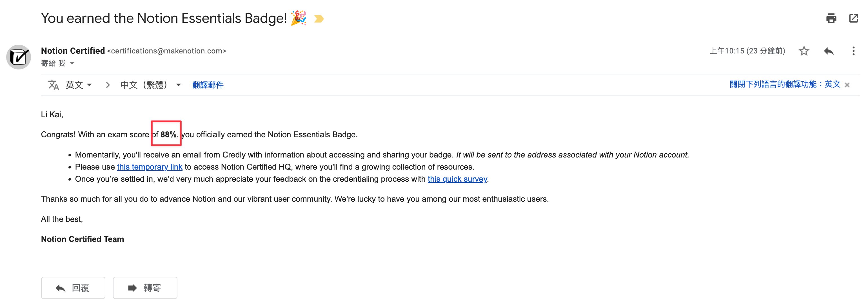Open email in new window icon

tap(853, 18)
